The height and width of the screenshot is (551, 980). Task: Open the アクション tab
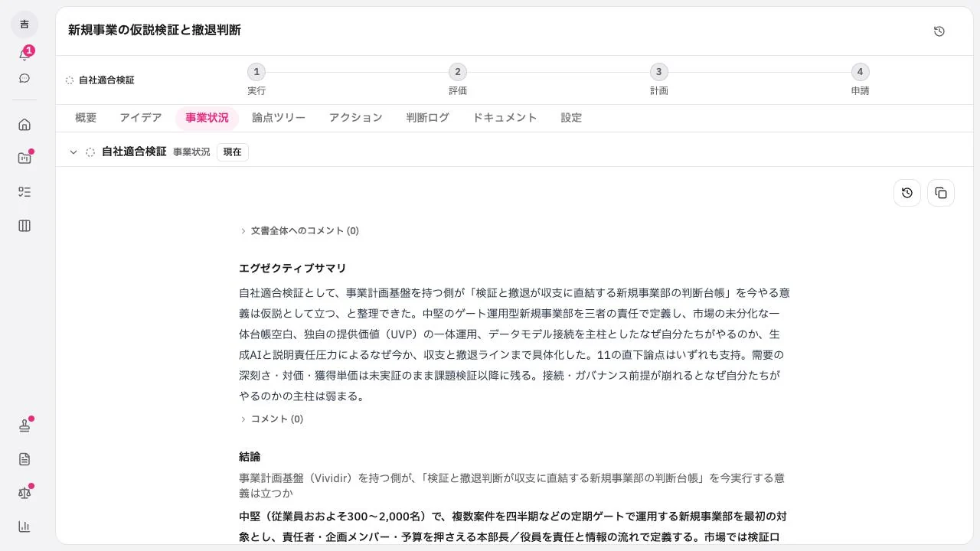(355, 118)
